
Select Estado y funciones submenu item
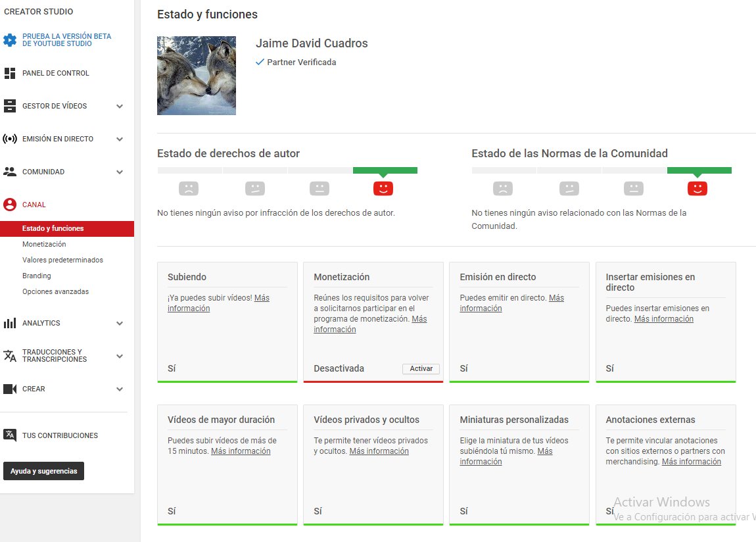pyautogui.click(x=67, y=228)
